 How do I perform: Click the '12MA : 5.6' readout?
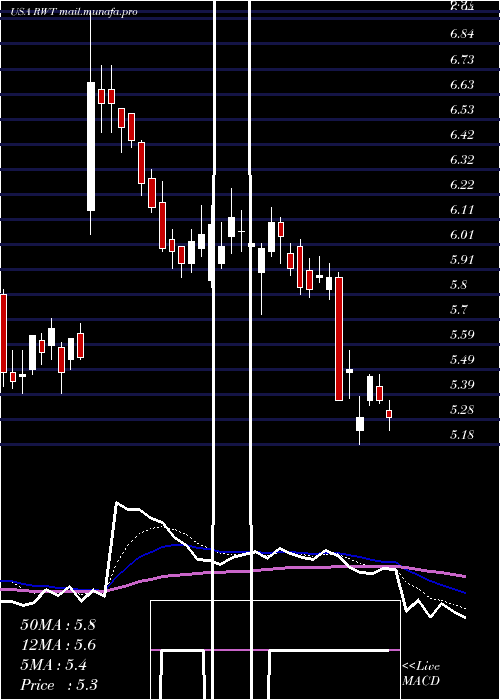58,645
